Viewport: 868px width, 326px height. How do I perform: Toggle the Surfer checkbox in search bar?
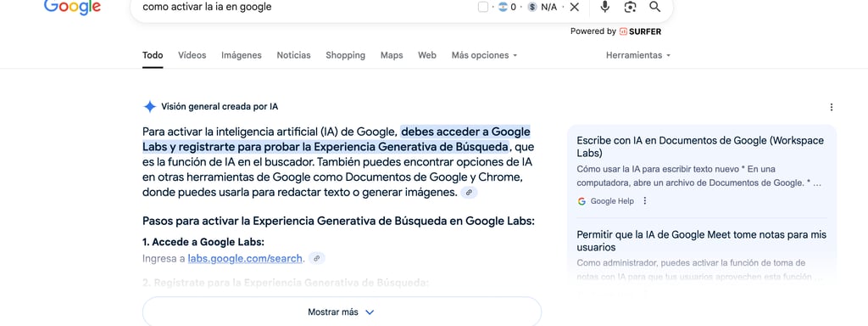482,7
